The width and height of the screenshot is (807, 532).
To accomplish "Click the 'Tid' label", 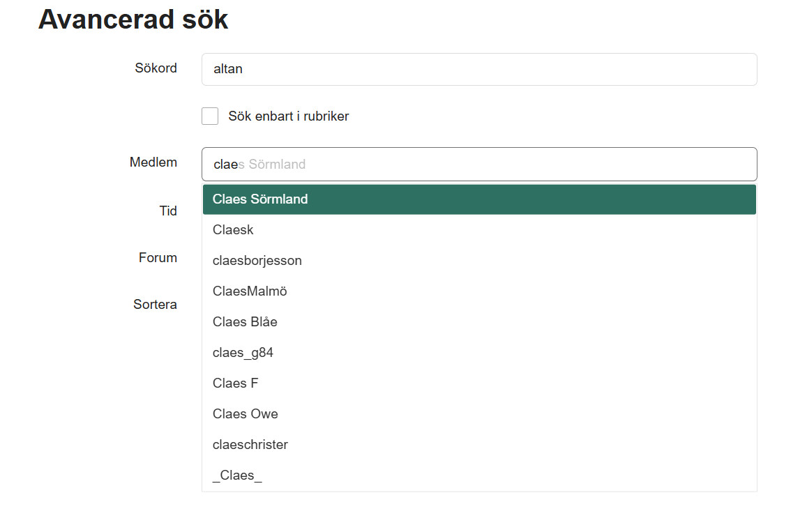I will (x=168, y=211).
